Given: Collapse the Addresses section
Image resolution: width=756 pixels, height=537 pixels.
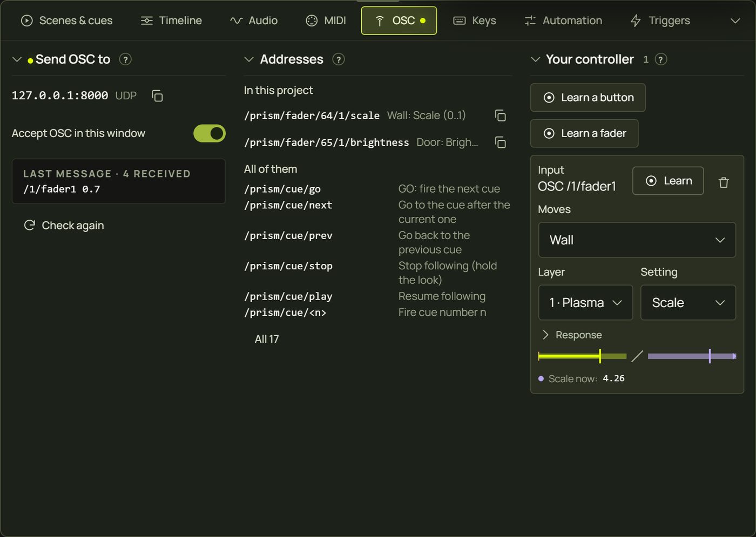Looking at the screenshot, I should point(249,59).
